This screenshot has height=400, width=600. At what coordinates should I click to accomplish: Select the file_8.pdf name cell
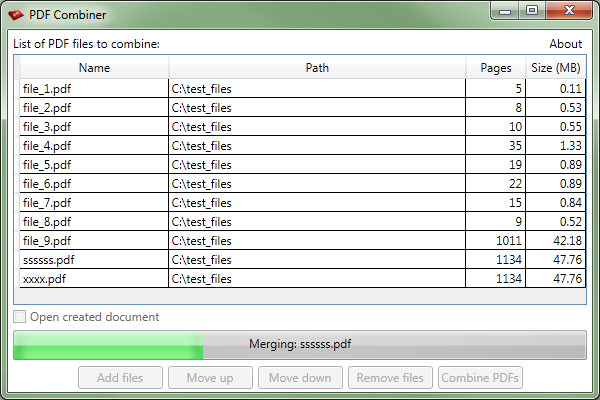pyautogui.click(x=94, y=222)
